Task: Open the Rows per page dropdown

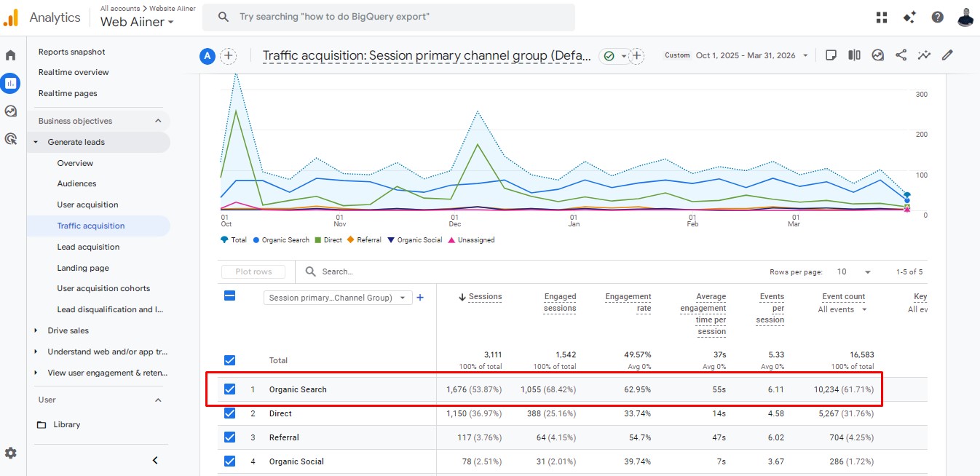Action: (853, 272)
